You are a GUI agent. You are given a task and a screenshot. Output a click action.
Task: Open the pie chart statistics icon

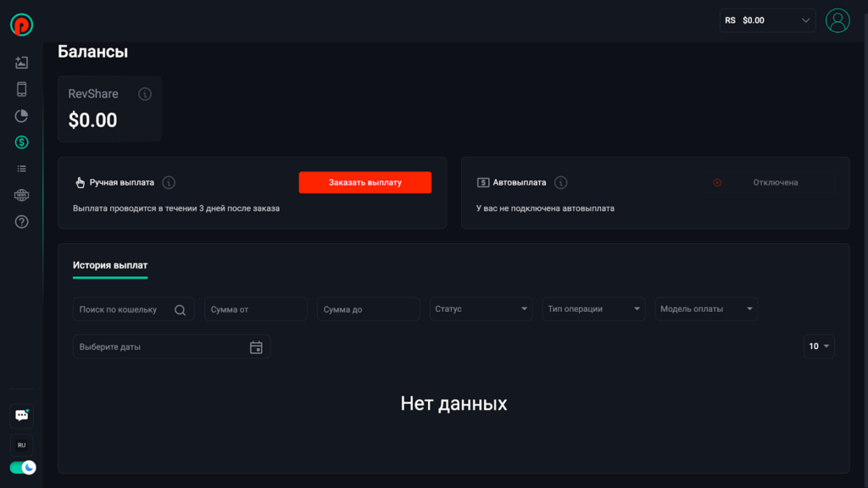(21, 115)
